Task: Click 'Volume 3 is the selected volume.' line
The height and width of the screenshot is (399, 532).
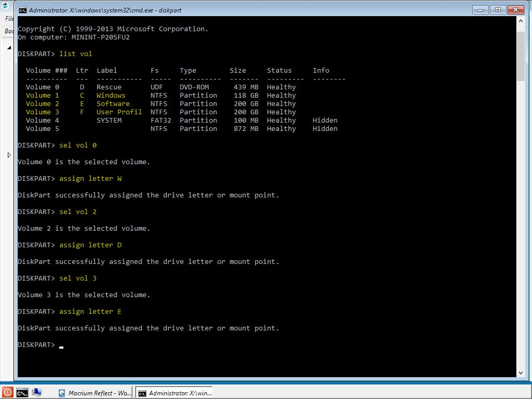Action: tap(84, 295)
